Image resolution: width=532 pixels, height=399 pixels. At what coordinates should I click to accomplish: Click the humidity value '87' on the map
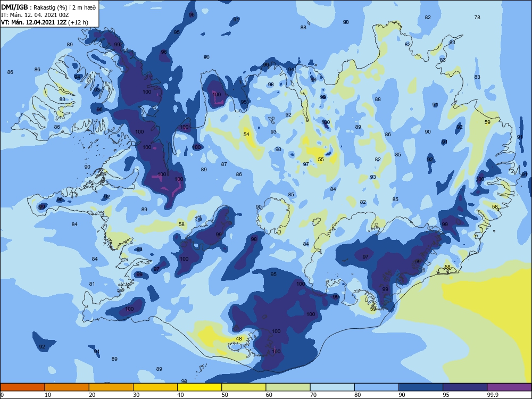[224, 164]
